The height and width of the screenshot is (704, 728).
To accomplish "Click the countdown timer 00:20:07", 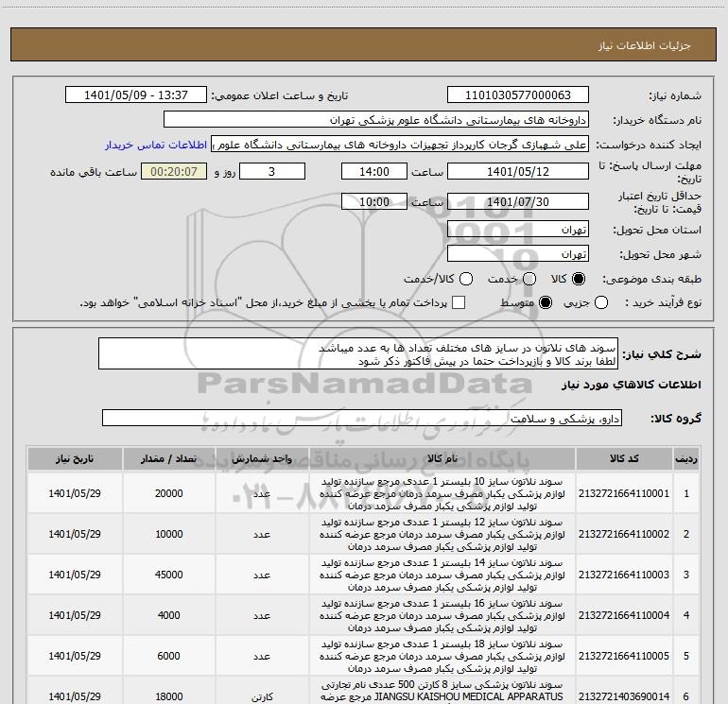I will click(174, 171).
